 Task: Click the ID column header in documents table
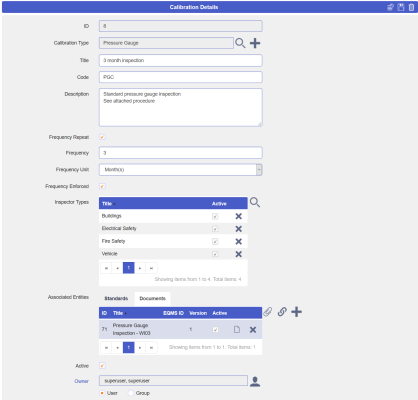(x=104, y=313)
